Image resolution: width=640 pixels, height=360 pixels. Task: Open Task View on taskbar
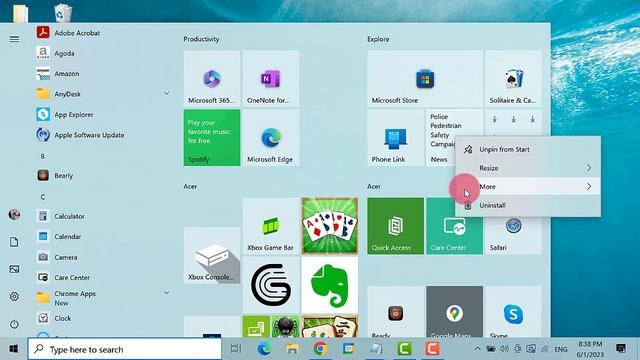(236, 349)
